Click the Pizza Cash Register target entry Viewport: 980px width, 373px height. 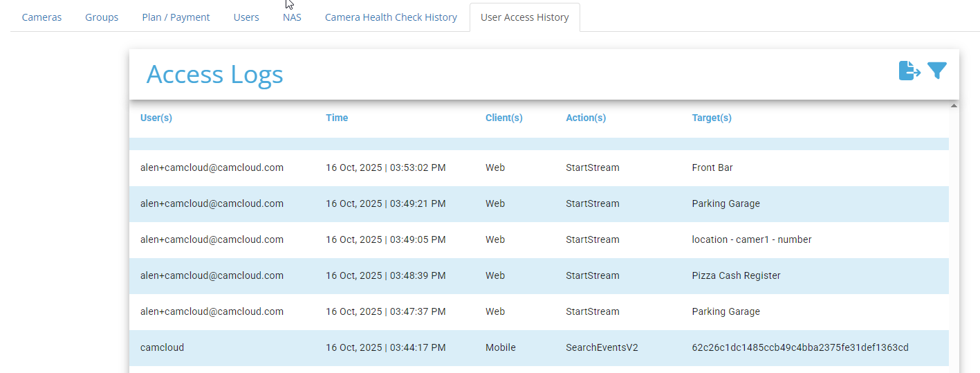pyautogui.click(x=736, y=275)
